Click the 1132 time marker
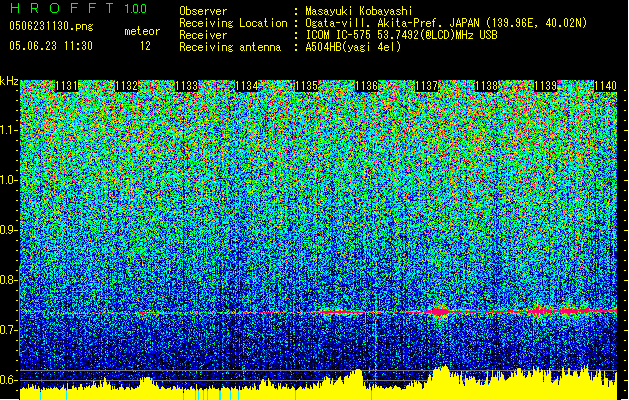The height and width of the screenshot is (400, 629). (x=126, y=86)
